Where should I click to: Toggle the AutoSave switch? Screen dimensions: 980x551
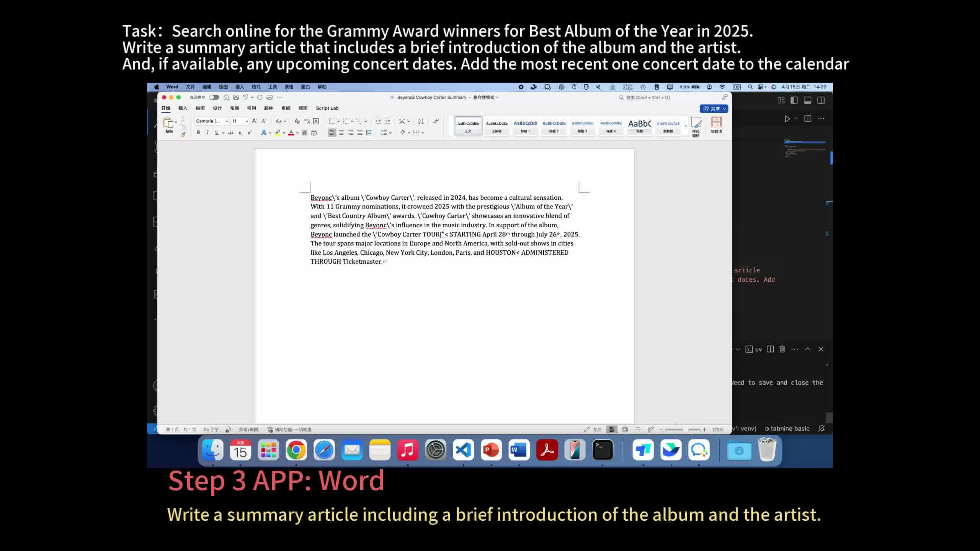[214, 97]
